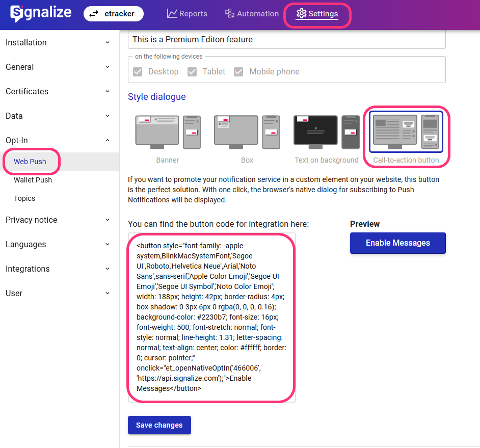
Task: Click the Text on background label
Action: (x=327, y=160)
